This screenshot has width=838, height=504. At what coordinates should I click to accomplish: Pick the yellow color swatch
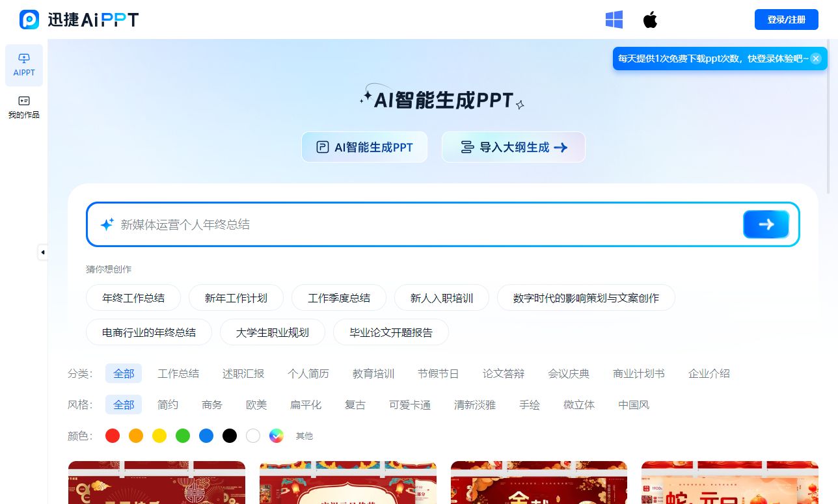tap(159, 436)
